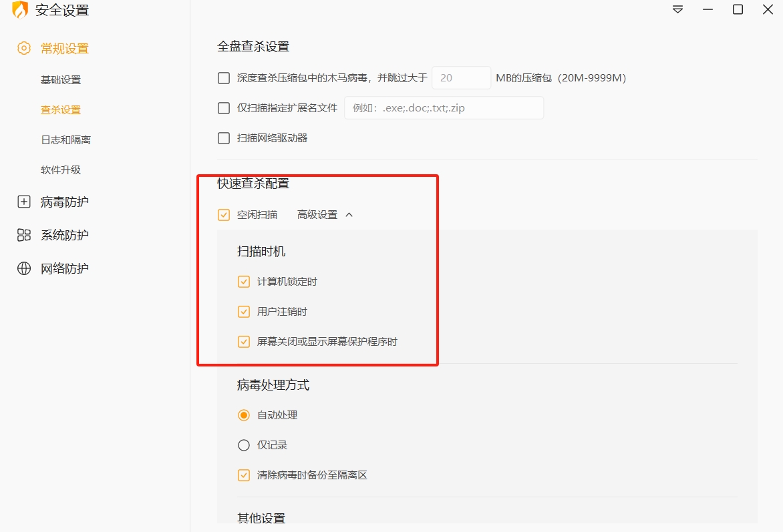
Task: Click the 其他设置 heading
Action: (x=261, y=518)
